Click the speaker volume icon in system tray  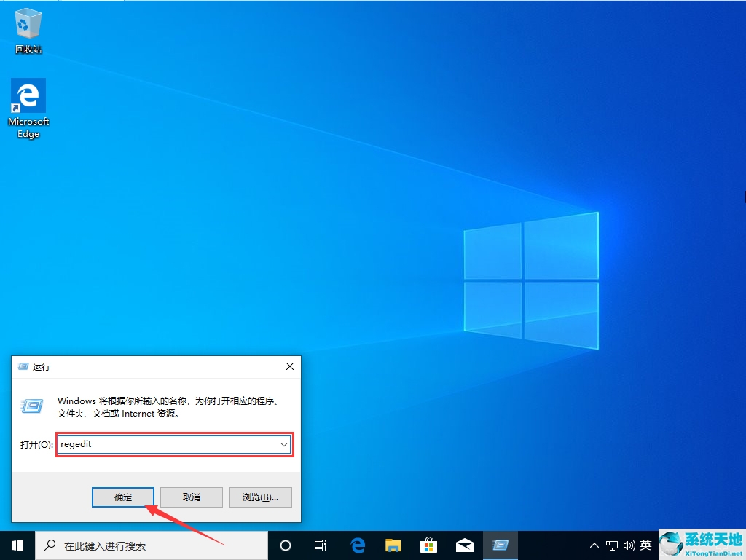click(629, 545)
